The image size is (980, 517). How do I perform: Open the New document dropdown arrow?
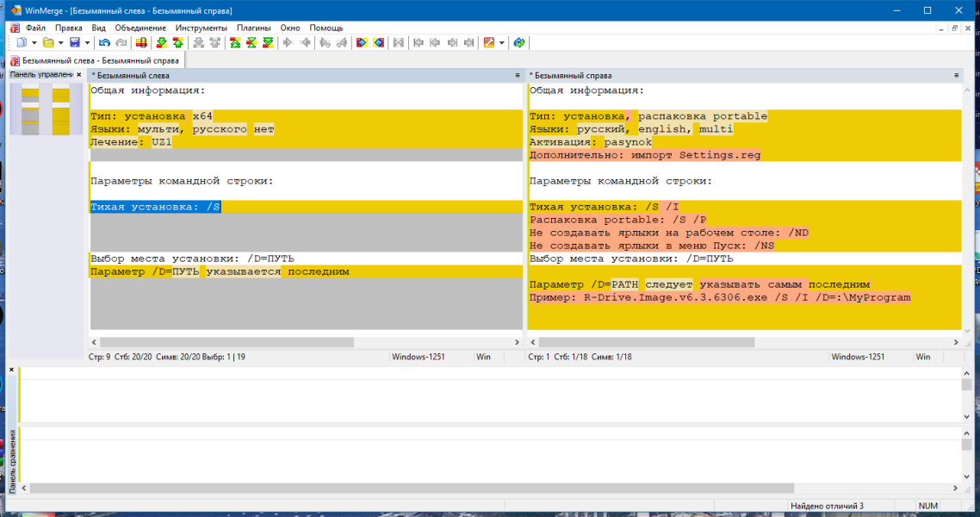(34, 42)
